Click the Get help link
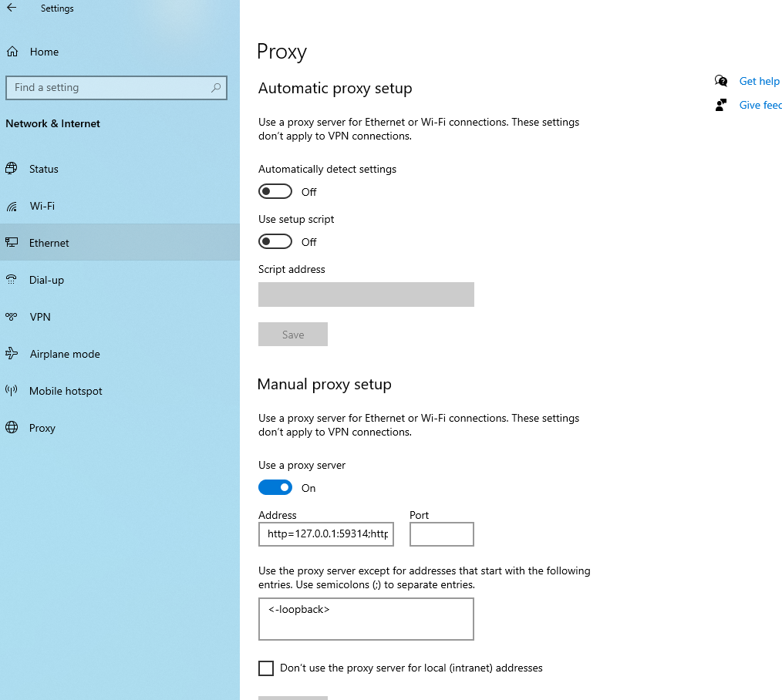Viewport: 782px width, 700px height. 759,81
